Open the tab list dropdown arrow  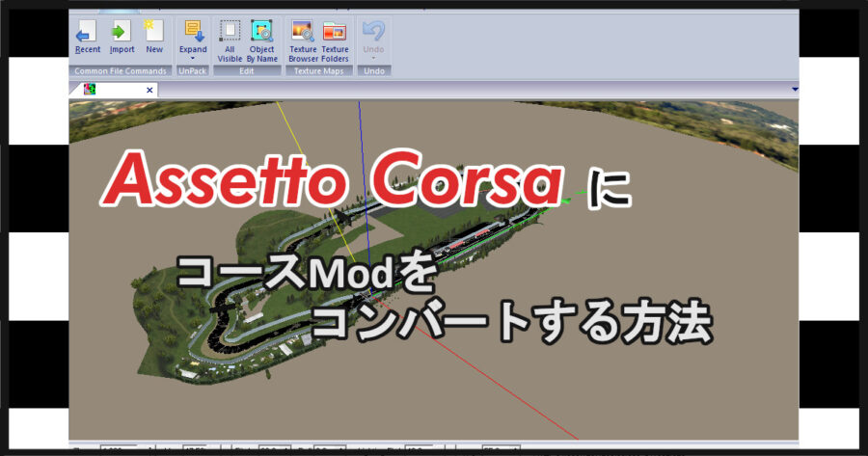click(x=795, y=89)
